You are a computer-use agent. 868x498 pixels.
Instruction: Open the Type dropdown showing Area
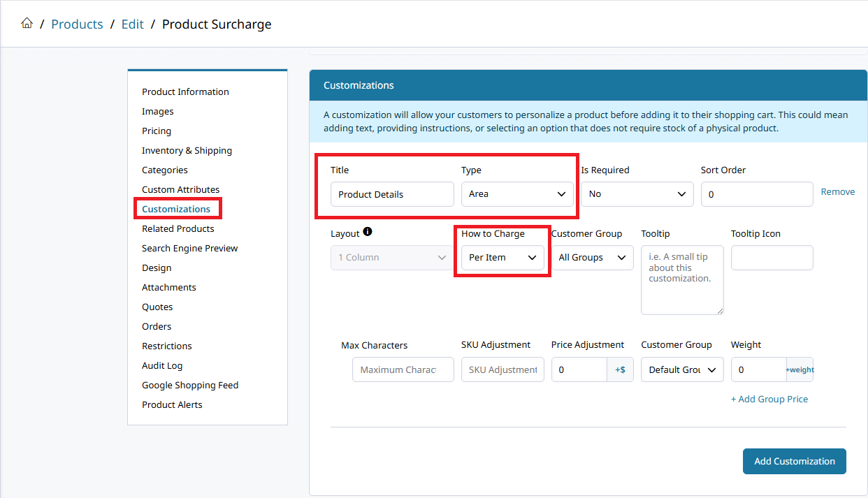(x=517, y=194)
